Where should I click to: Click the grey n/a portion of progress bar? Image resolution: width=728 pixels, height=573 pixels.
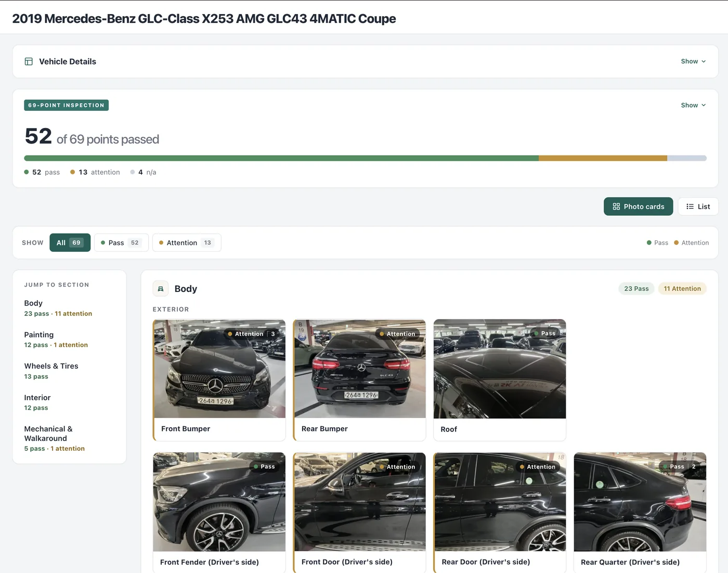click(x=687, y=158)
